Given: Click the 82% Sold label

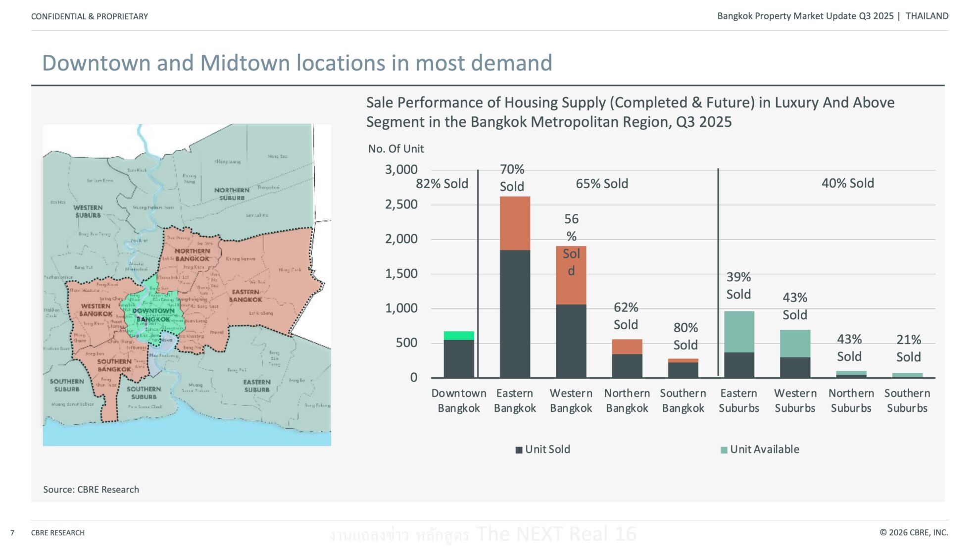Looking at the screenshot, I should [x=441, y=184].
